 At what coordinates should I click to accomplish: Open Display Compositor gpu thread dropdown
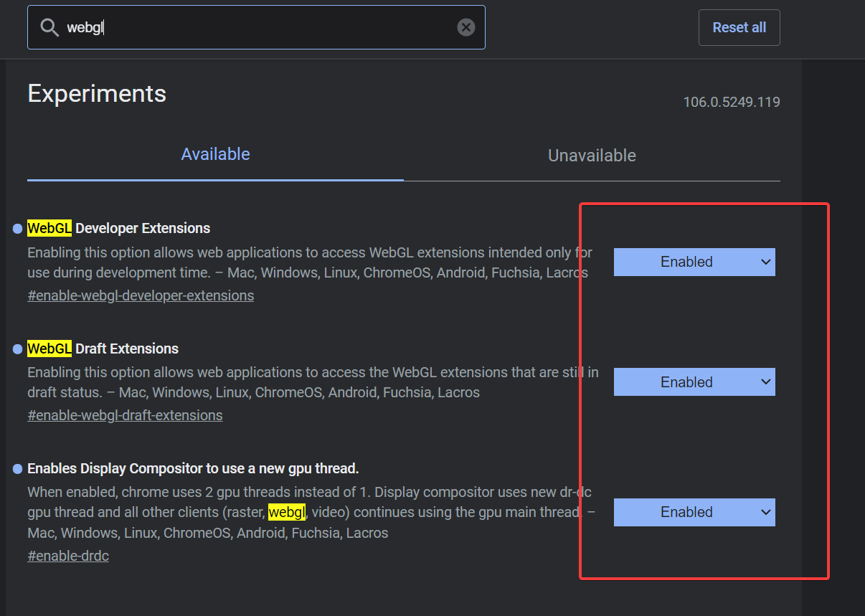click(x=694, y=512)
